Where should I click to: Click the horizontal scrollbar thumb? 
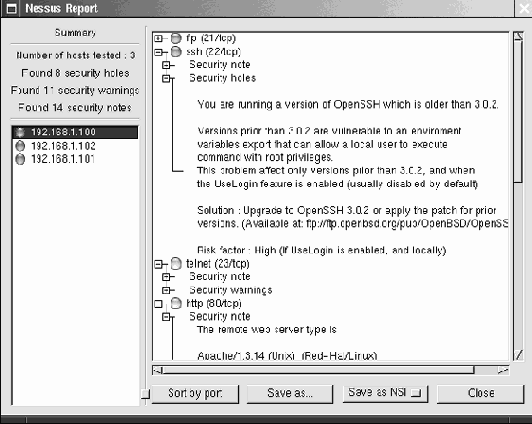click(318, 370)
